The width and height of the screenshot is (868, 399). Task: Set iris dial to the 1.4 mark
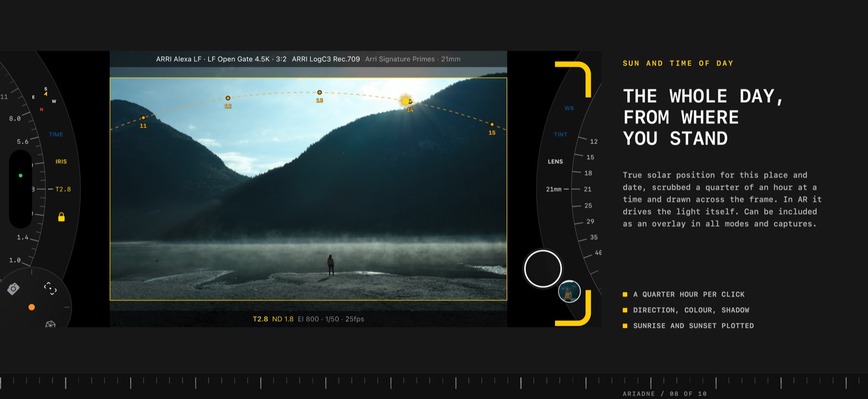[x=22, y=237]
